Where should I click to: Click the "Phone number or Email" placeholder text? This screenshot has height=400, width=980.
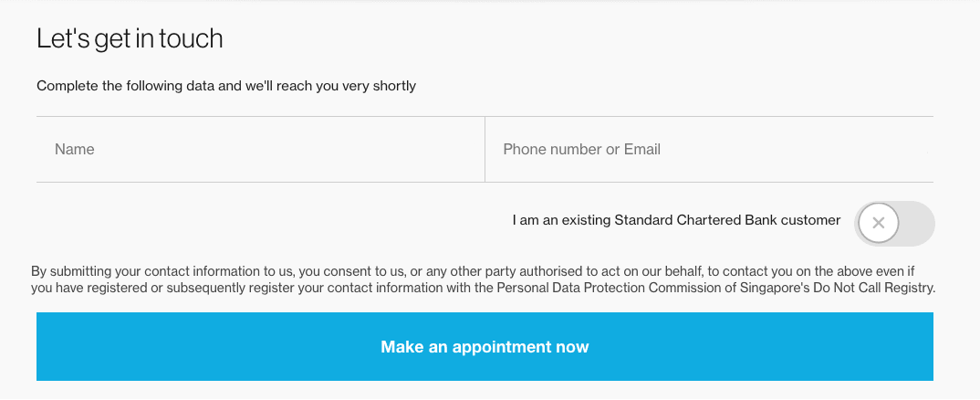581,150
